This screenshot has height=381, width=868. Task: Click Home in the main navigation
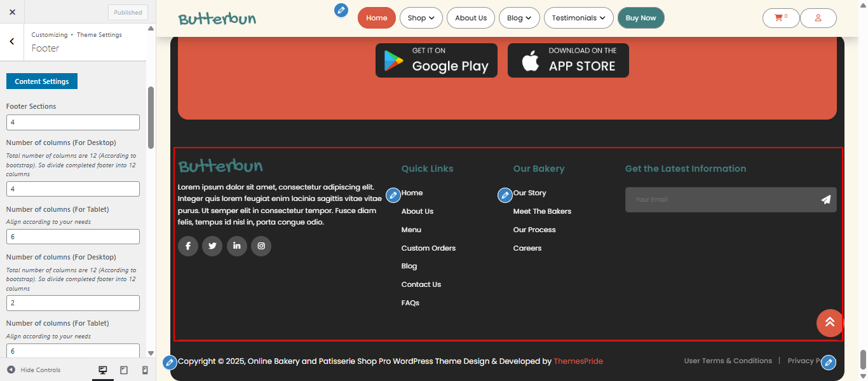(376, 18)
